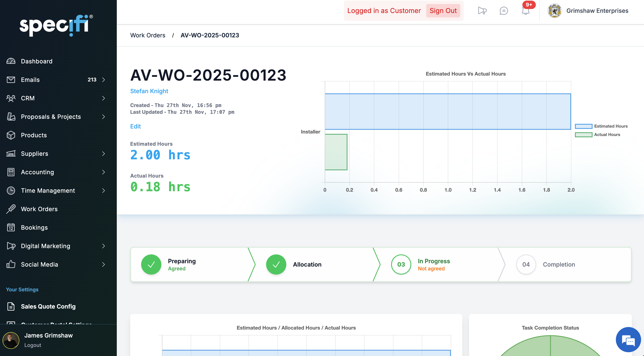The image size is (644, 356).
Task: Open Sales Quote Config settings
Action: pos(48,306)
